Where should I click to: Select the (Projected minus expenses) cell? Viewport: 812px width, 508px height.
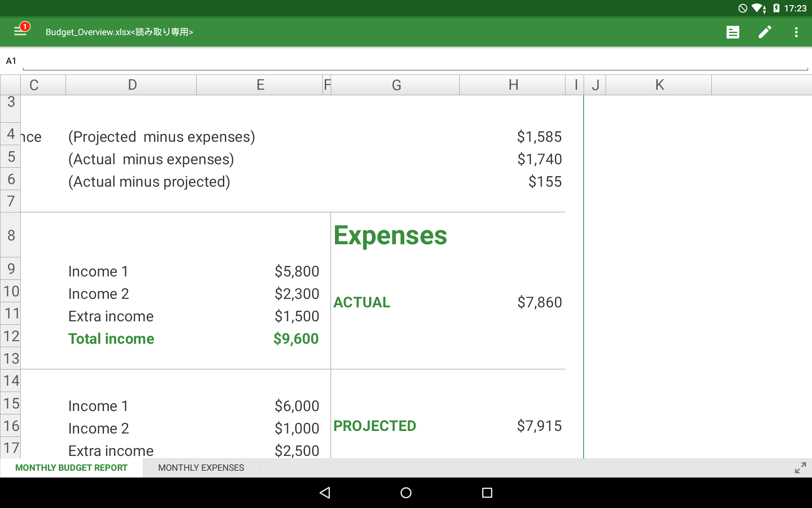click(162, 137)
